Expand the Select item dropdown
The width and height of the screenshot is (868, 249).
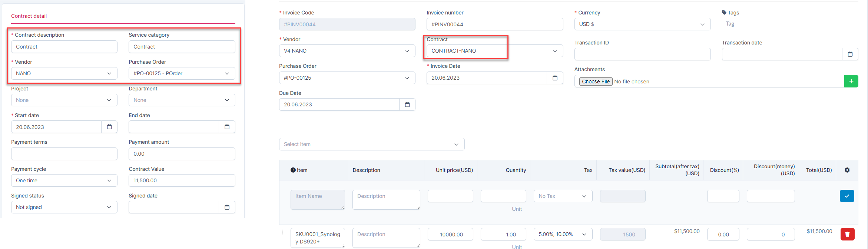[371, 144]
